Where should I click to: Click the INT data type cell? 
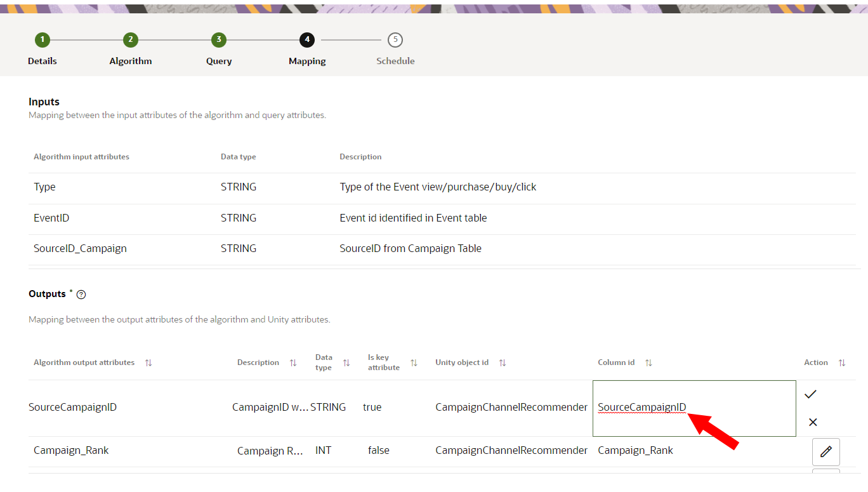pos(323,451)
